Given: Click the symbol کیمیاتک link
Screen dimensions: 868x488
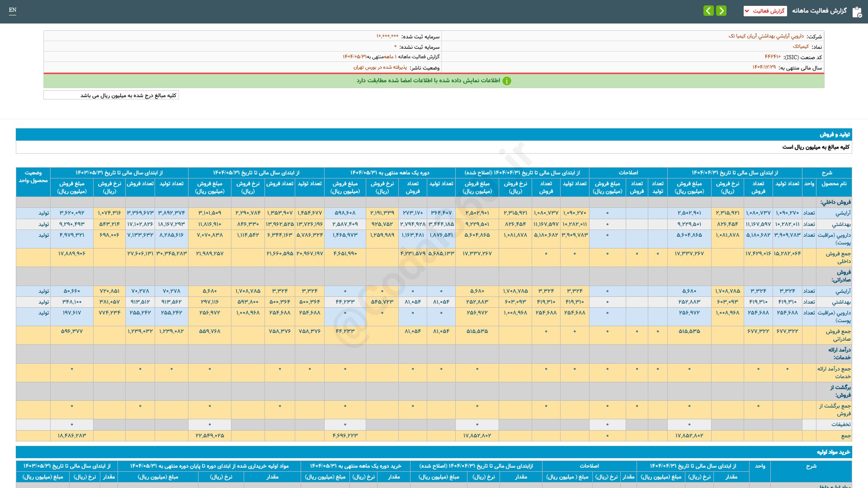Looking at the screenshot, I should pos(800,47).
